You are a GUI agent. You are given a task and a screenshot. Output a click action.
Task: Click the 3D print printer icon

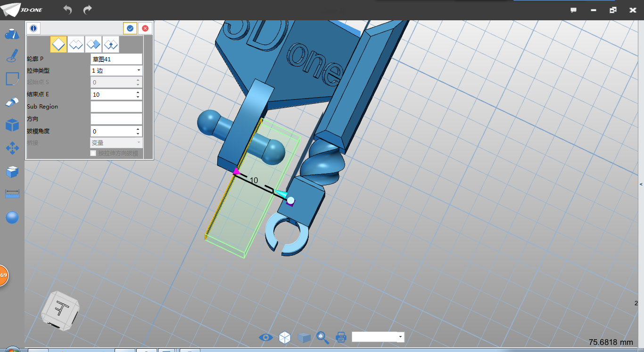pyautogui.click(x=341, y=337)
